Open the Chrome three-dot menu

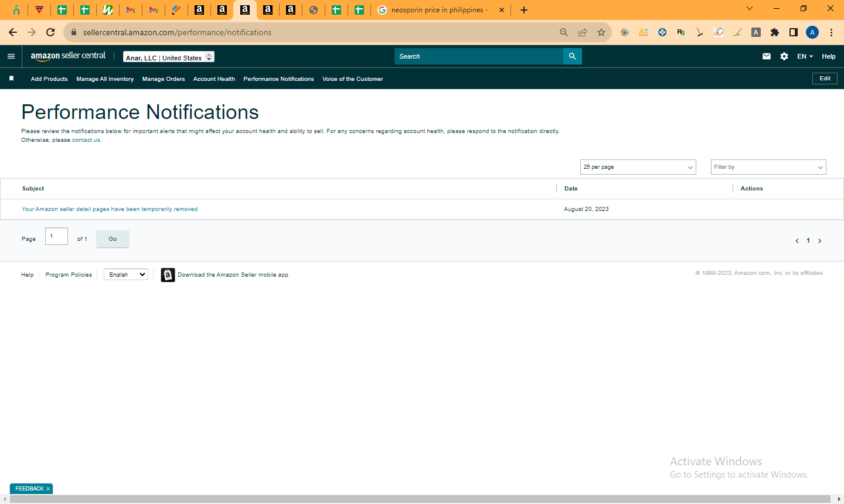[831, 32]
